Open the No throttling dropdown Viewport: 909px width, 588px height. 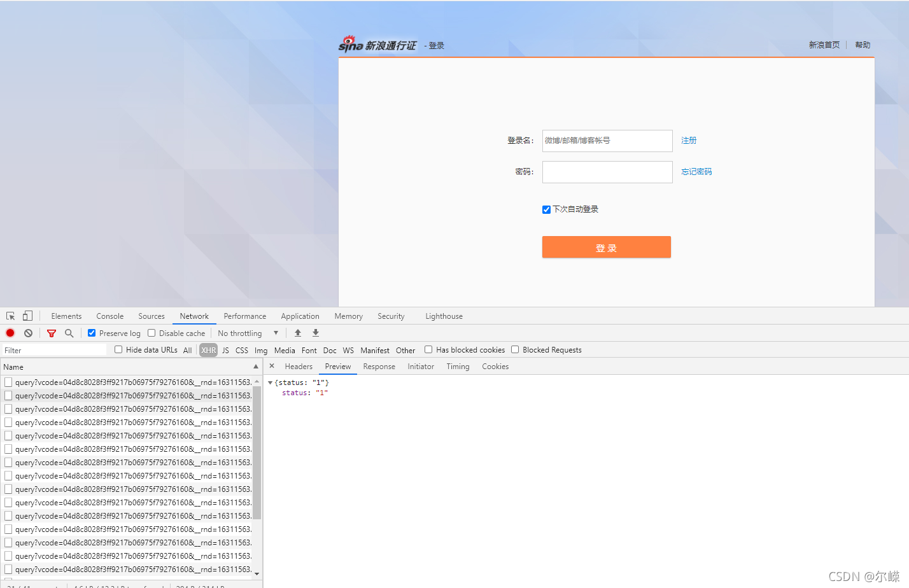click(x=248, y=333)
